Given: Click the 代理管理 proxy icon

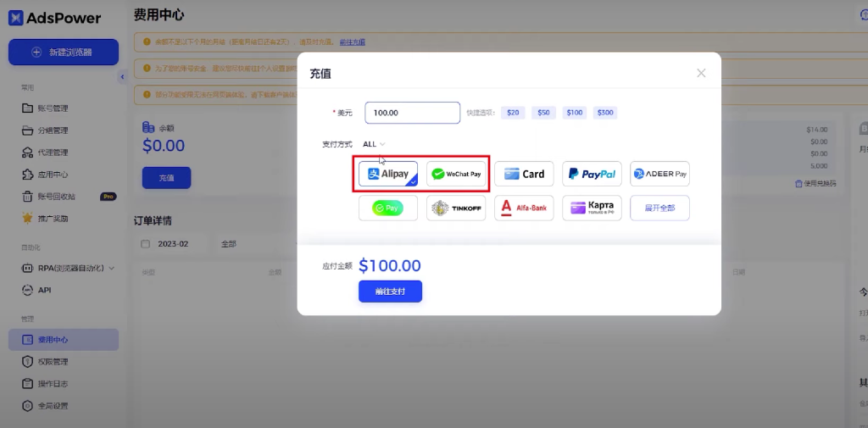Looking at the screenshot, I should tap(27, 153).
